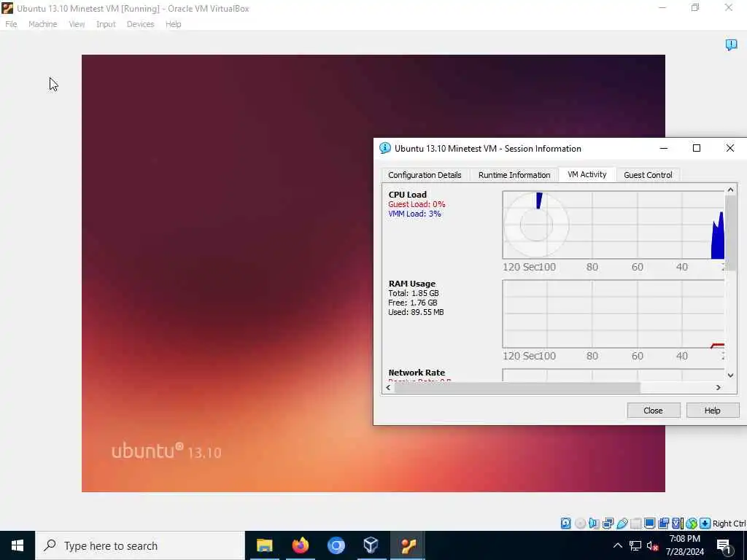Click the 'Network Rate' heading
747x560 pixels.
417,373
